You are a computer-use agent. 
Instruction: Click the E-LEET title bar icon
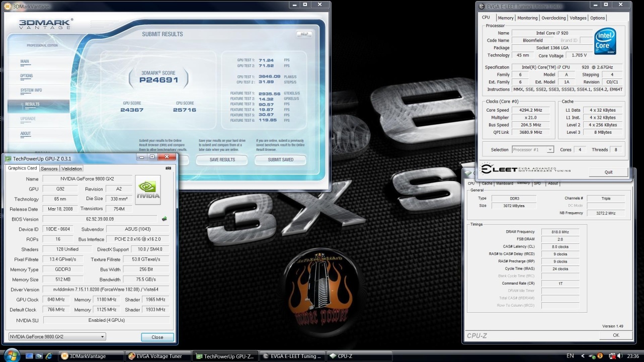pyautogui.click(x=480, y=6)
